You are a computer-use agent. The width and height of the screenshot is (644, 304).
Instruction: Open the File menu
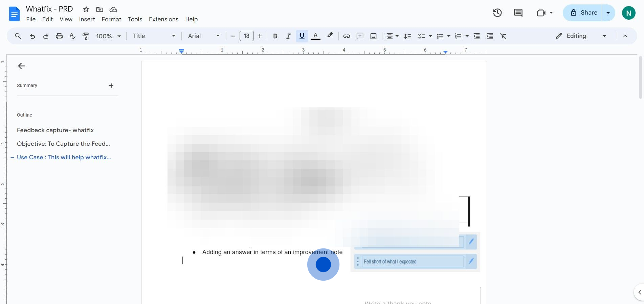click(31, 19)
